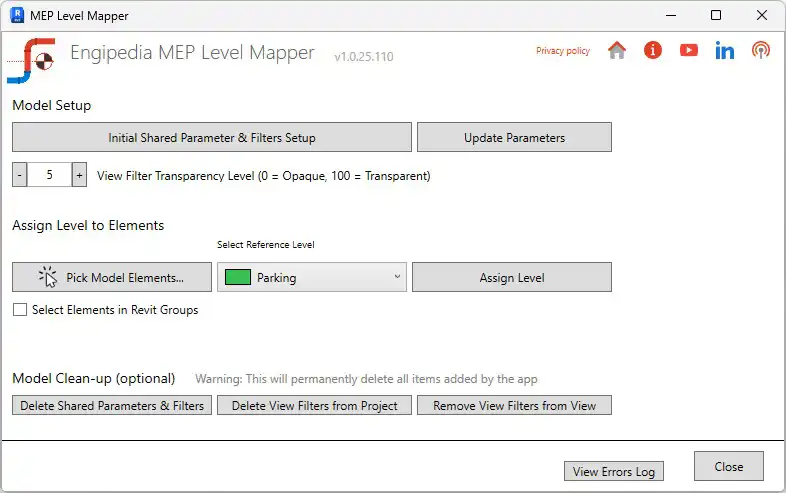
Task: Open the home website icon
Action: pos(617,50)
